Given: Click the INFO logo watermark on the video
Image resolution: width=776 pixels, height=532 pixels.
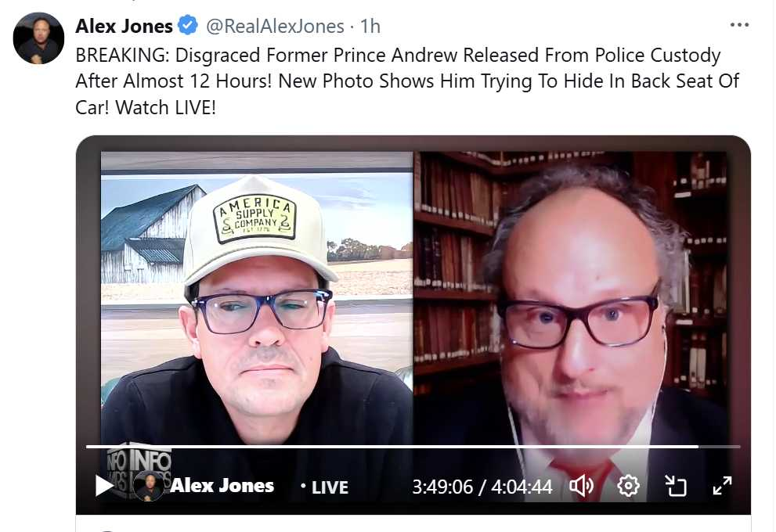Looking at the screenshot, I should 139,462.
